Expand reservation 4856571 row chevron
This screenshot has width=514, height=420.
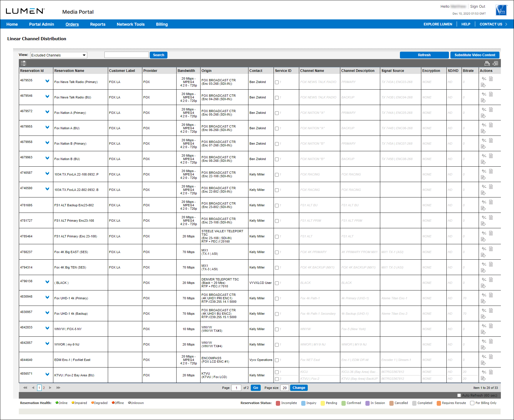[x=47, y=374]
